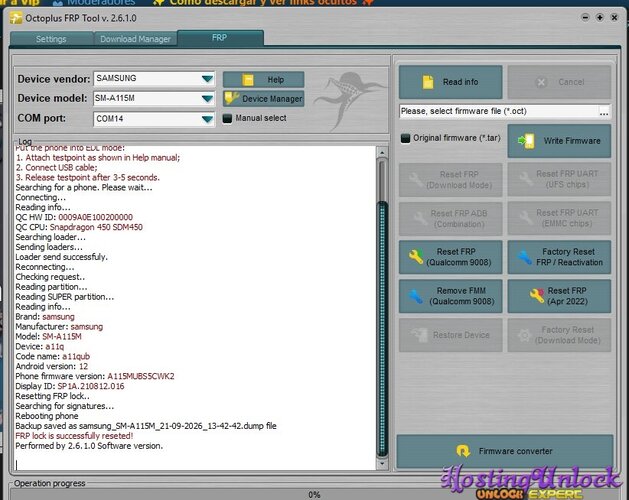629x500 pixels.
Task: Click the log scroll up arrow
Action: (x=382, y=152)
